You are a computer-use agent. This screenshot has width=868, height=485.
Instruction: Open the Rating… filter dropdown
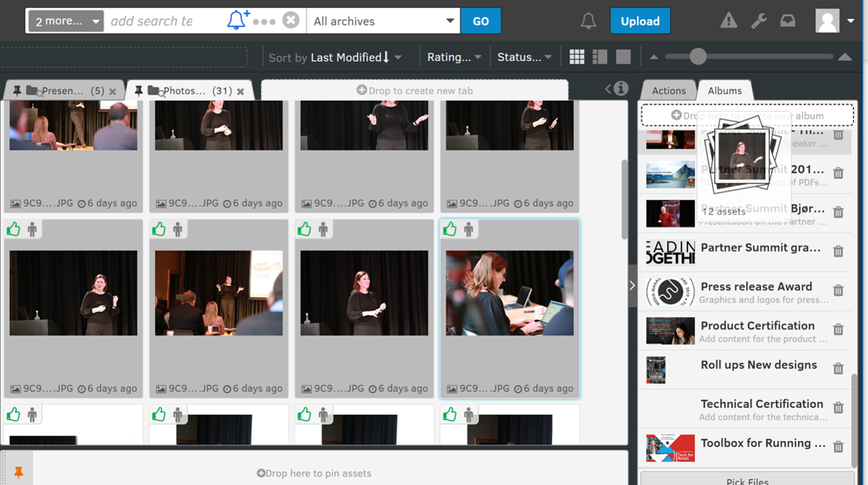454,57
